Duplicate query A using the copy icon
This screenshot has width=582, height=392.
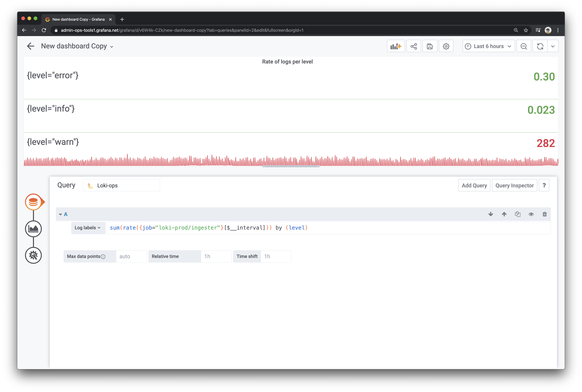[518, 214]
